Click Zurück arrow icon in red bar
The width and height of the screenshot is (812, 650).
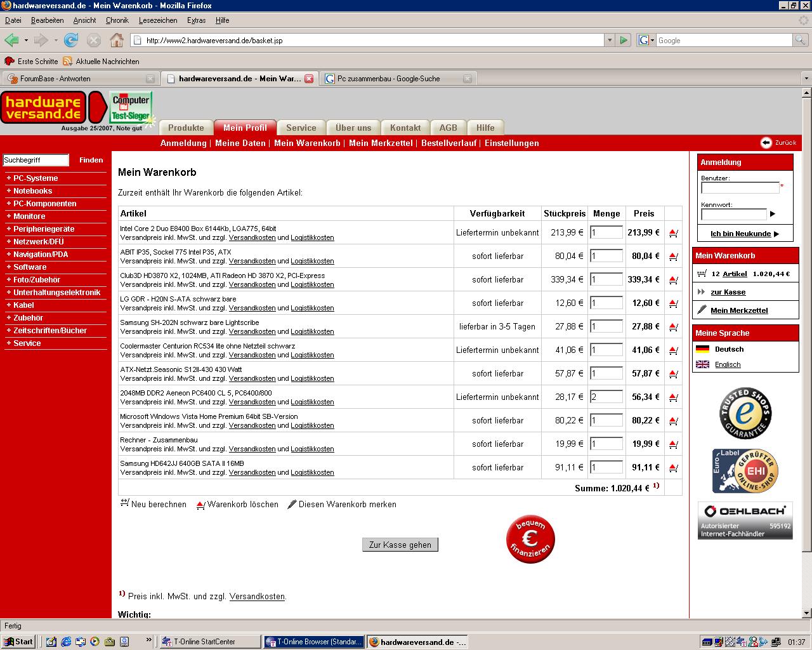pos(766,143)
